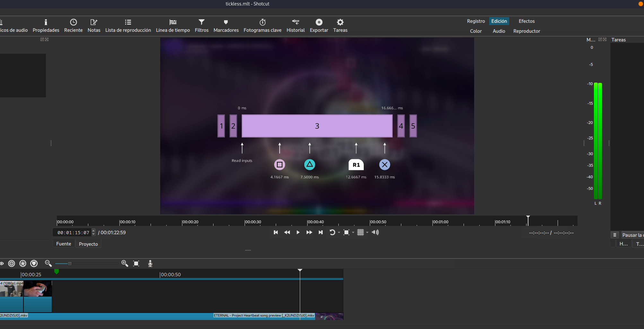Viewport: 644px width, 329px height.
Task: Click the current timecode field 00:01:15:07
Action: pyautogui.click(x=73, y=233)
